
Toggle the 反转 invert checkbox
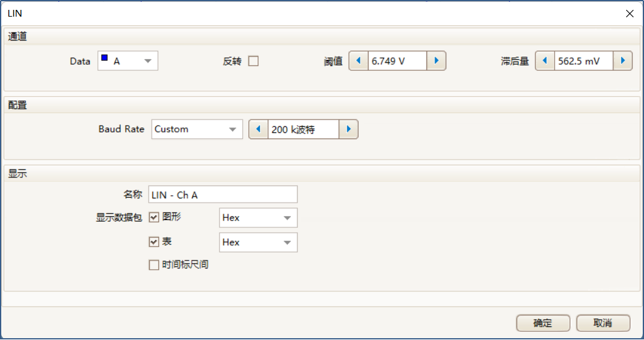point(253,61)
